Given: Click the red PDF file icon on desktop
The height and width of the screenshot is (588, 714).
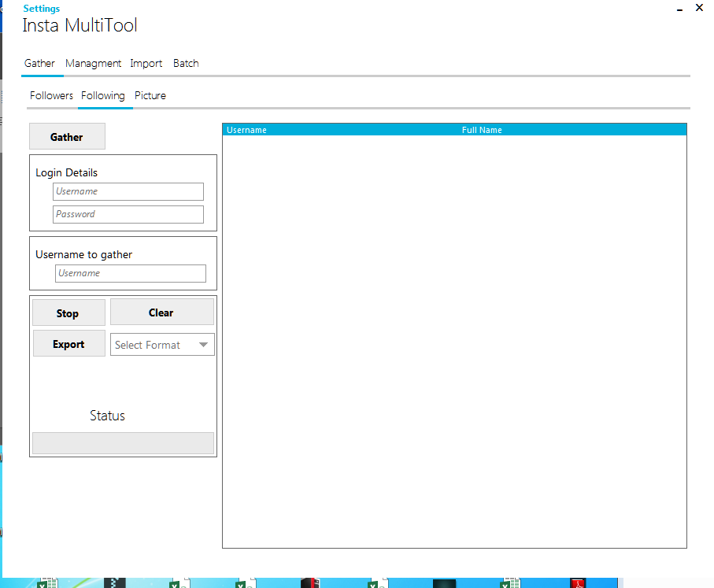Looking at the screenshot, I should 578,583.
